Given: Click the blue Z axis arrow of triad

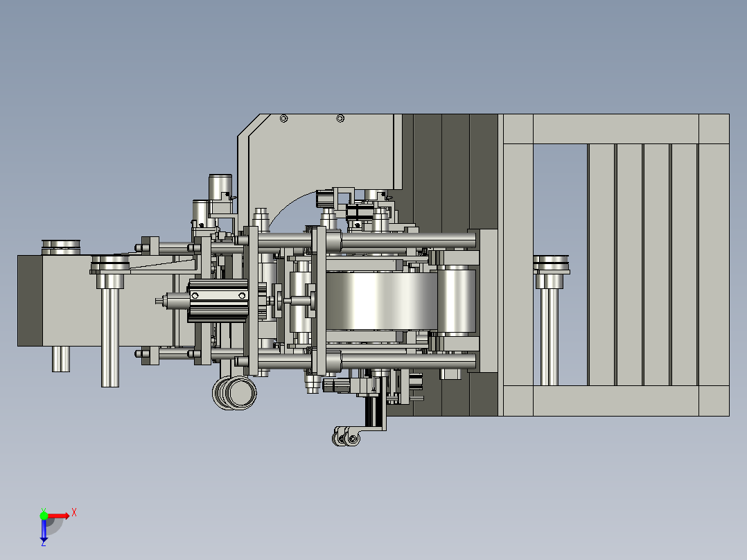Looking at the screenshot, I should [x=44, y=532].
